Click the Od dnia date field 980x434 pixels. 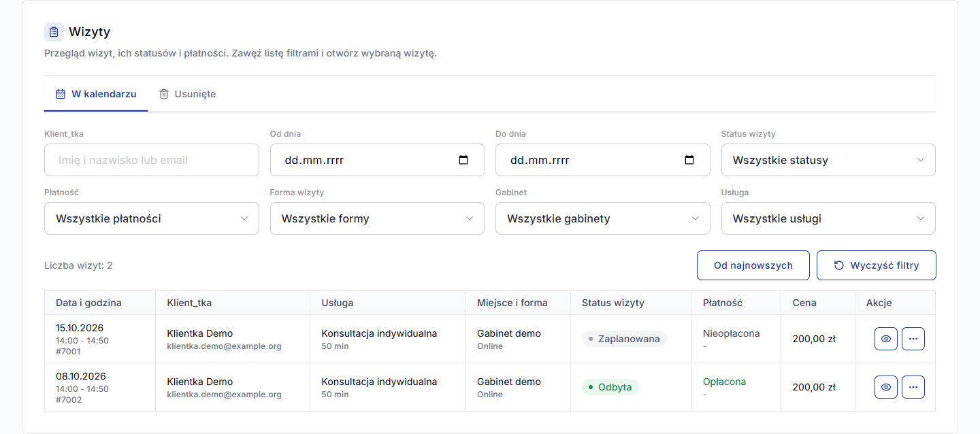(x=377, y=160)
